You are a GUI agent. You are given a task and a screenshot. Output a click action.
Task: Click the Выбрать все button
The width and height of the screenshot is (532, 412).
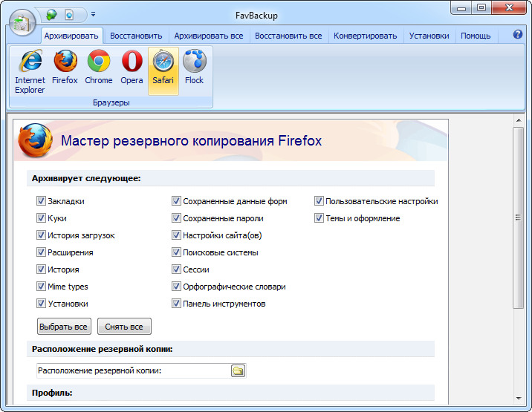click(x=64, y=327)
